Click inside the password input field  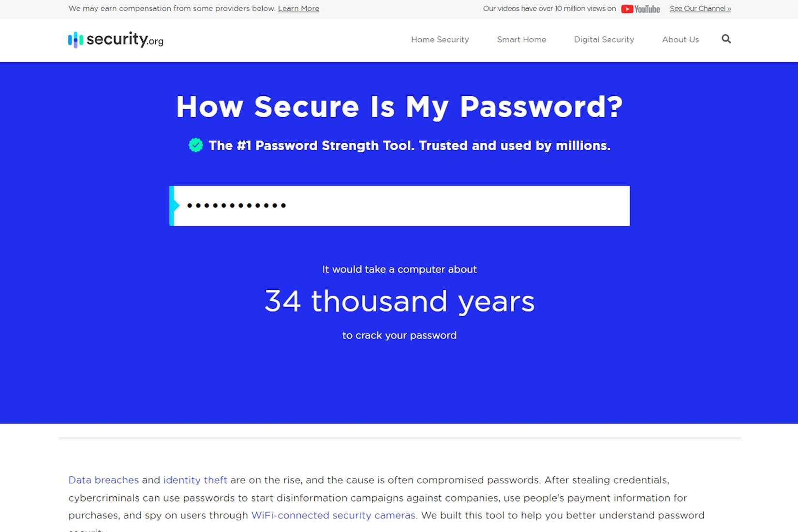(x=399, y=206)
